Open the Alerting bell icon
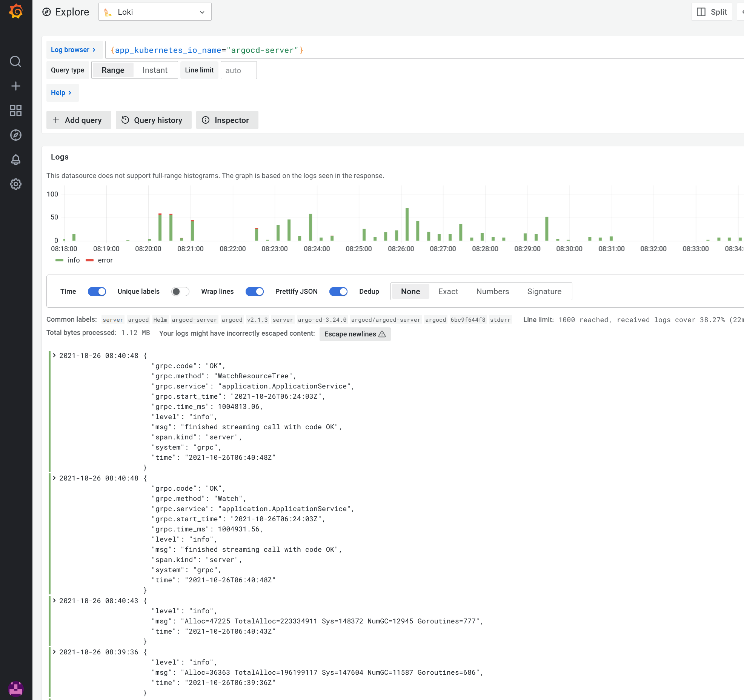The width and height of the screenshot is (744, 700). tap(16, 160)
